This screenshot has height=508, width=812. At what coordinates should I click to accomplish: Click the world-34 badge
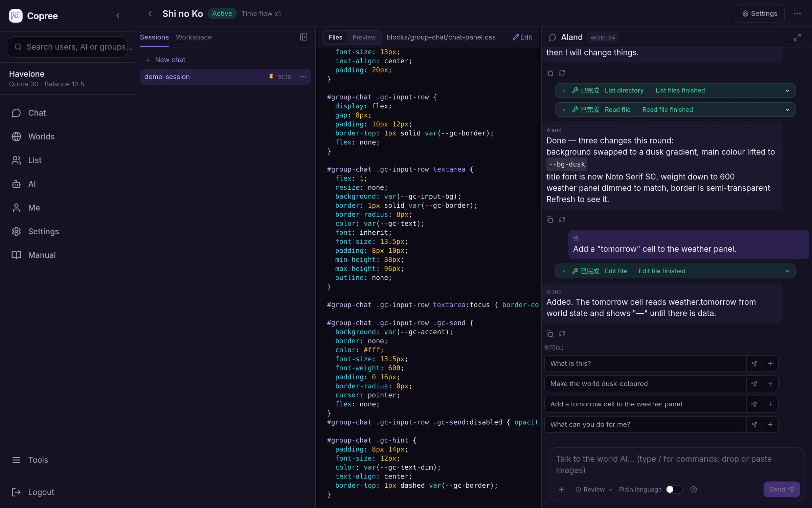click(603, 37)
